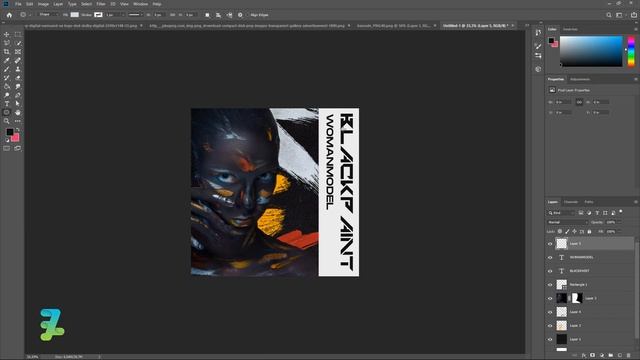Image resolution: width=640 pixels, height=360 pixels.
Task: Open the Layers panel flyout menu
Action: pyautogui.click(x=636, y=202)
